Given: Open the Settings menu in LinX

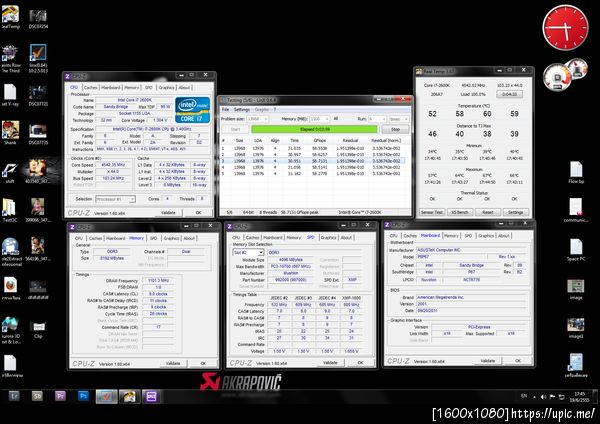Looking at the screenshot, I should coord(242,109).
